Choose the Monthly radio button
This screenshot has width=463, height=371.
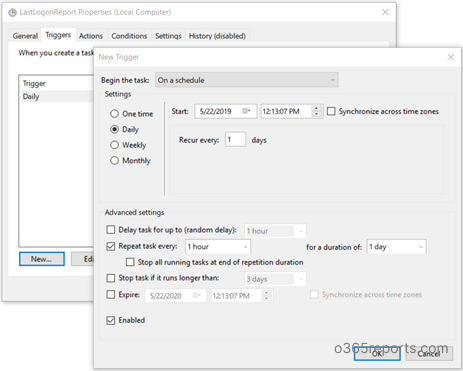tap(114, 160)
